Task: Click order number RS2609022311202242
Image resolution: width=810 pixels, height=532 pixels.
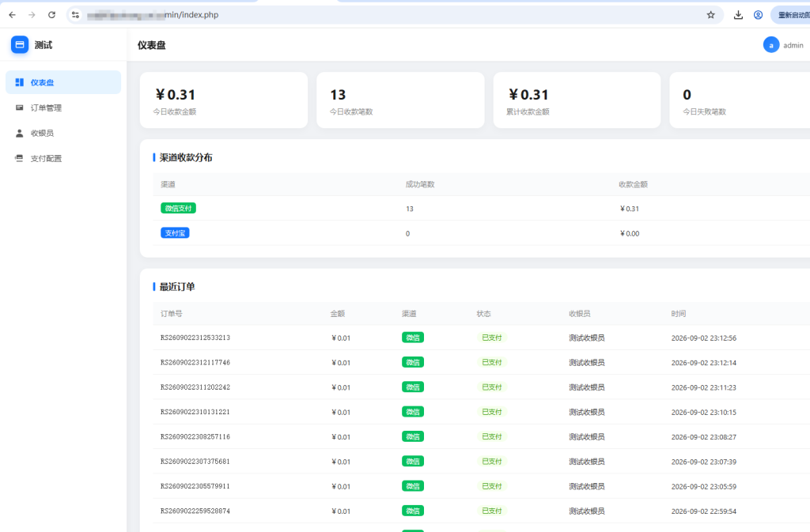Action: [195, 387]
